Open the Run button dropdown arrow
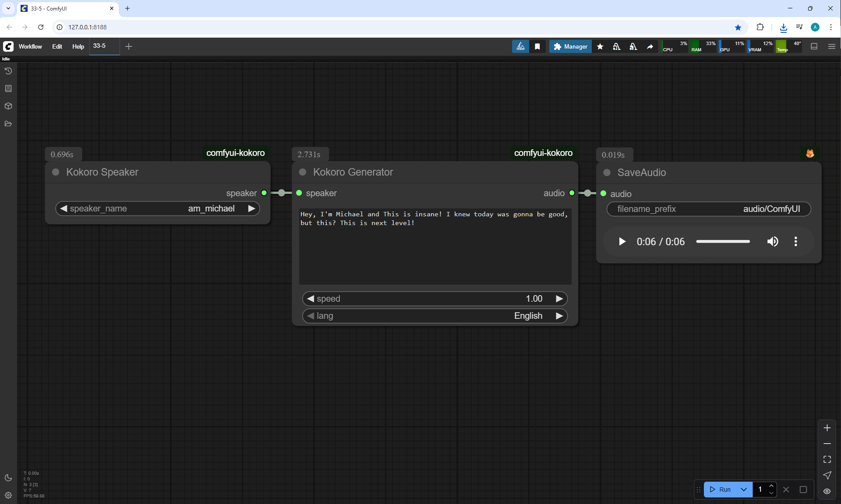 coord(744,490)
